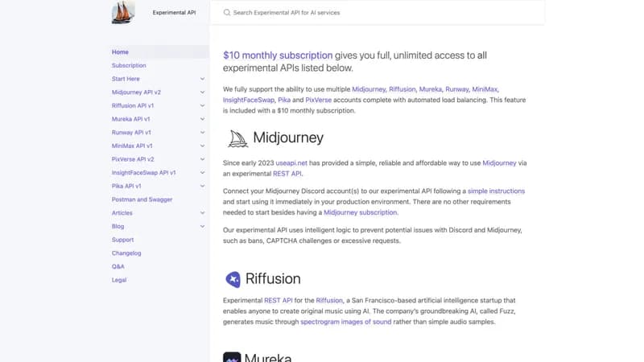The image size is (644, 362).
Task: Open the Mureka link in intro paragraph
Action: click(431, 89)
